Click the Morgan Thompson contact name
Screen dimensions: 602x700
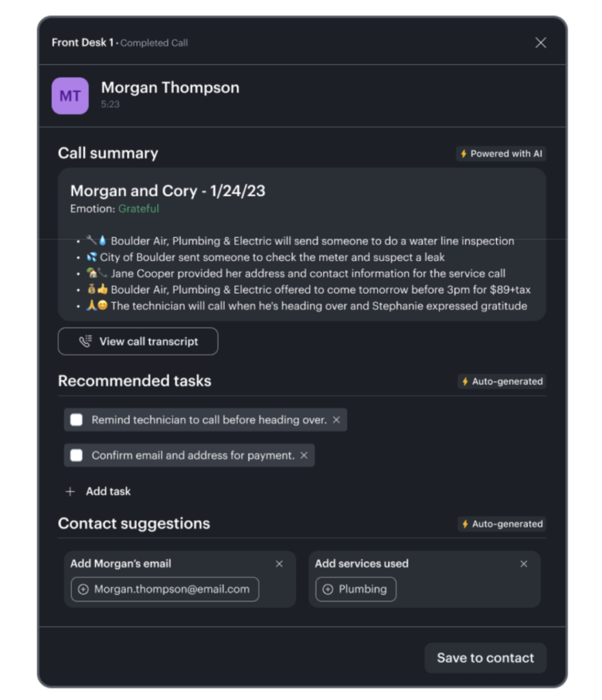[x=170, y=87]
